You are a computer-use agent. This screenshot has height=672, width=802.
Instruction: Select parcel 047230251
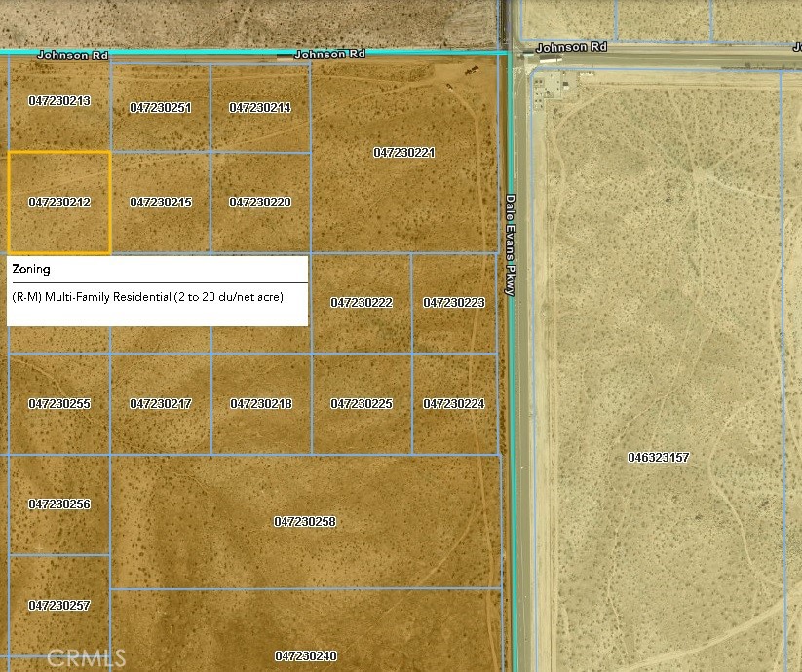point(161,108)
